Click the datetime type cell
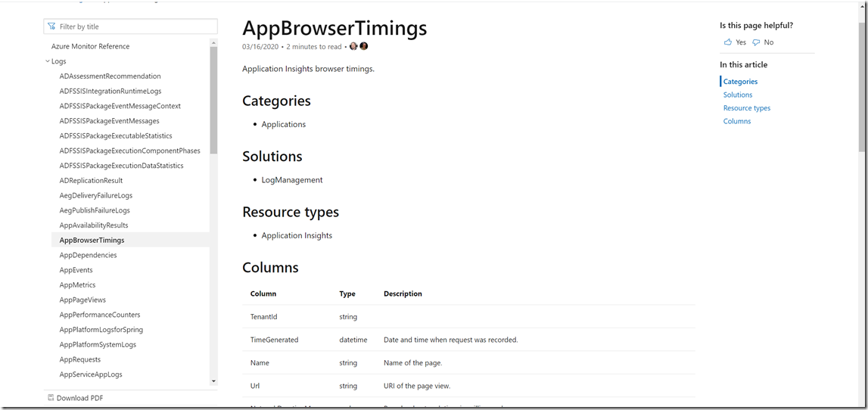 (353, 340)
